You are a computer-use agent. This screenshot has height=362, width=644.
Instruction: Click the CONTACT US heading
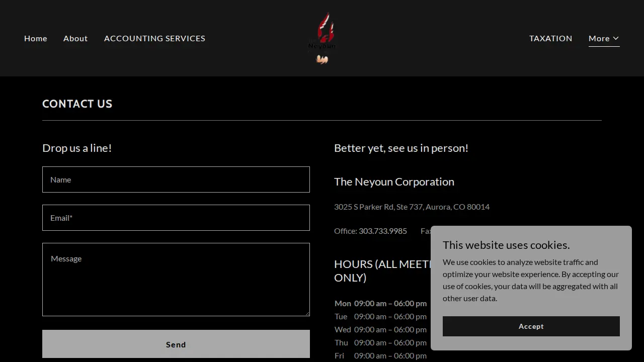click(x=77, y=104)
